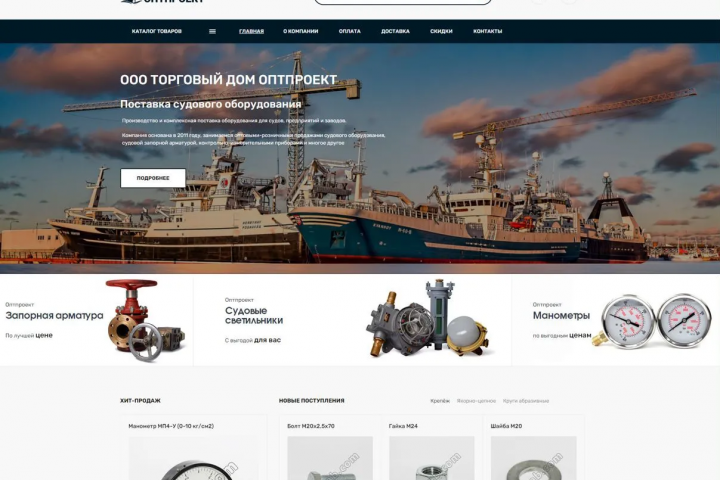Screen dimensions: 720x480
Task: Click the С выгодой для вас text
Action: pyautogui.click(x=253, y=340)
